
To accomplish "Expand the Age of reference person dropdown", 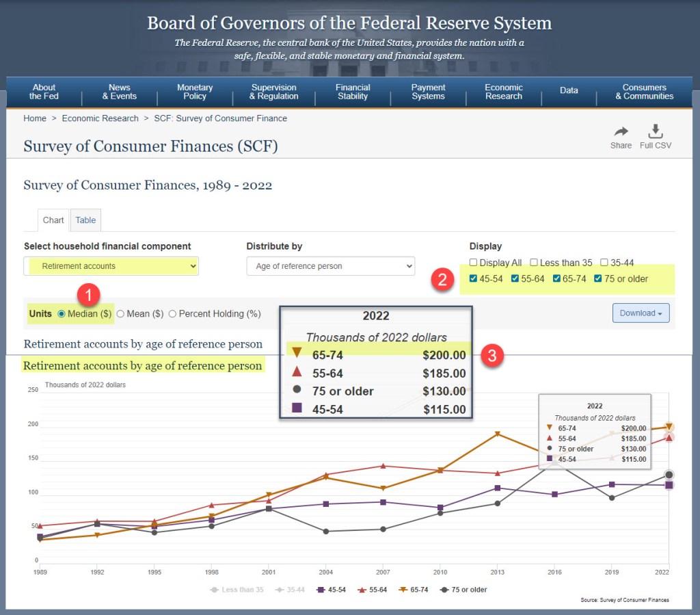I will click(x=330, y=266).
